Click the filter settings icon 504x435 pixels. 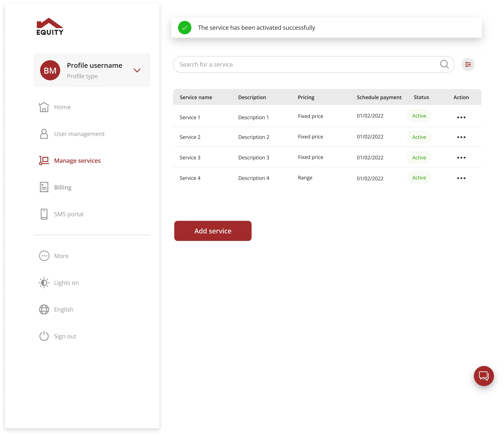click(x=468, y=65)
